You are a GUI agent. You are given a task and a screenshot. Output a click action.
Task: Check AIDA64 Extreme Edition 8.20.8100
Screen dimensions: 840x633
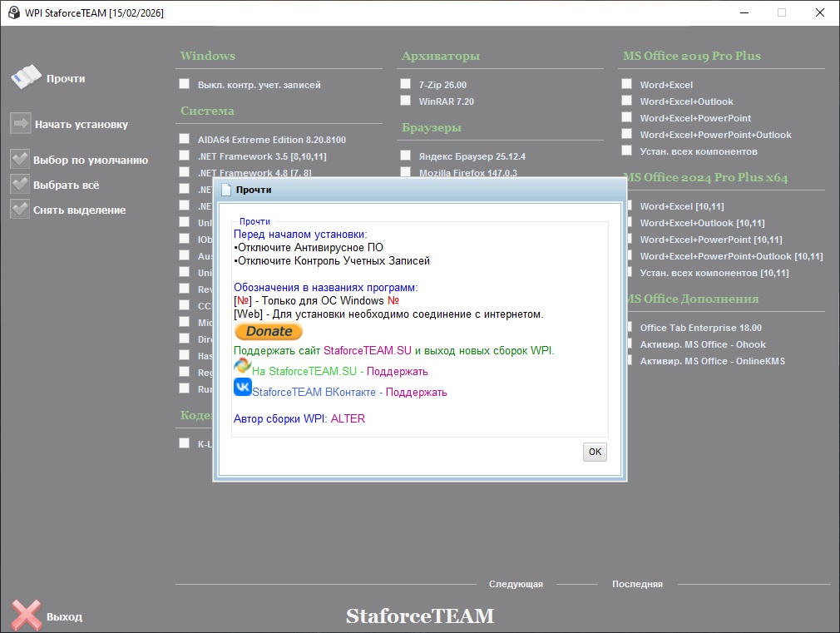tap(184, 139)
